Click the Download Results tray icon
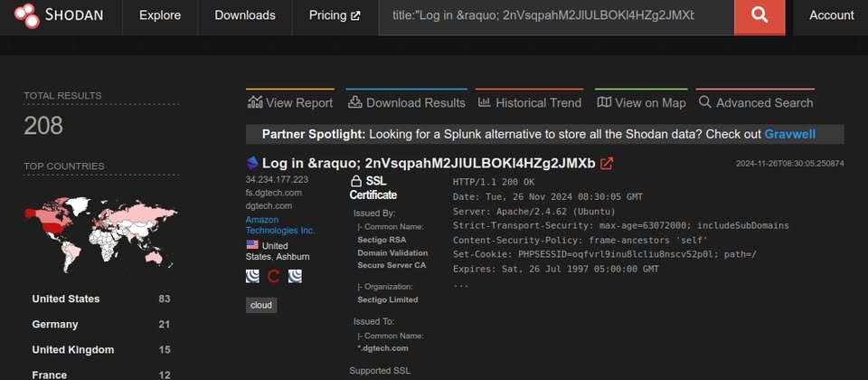Screen dimensions: 868x380 [354, 102]
